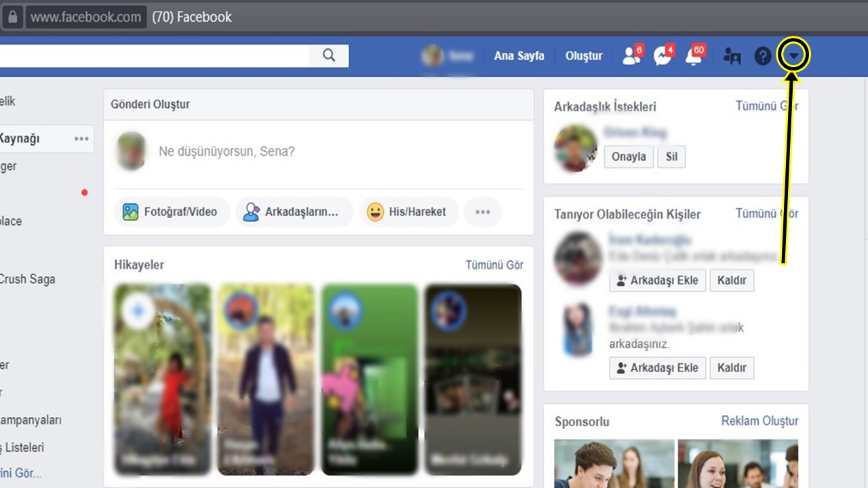Viewport: 868px width, 488px height.
Task: Switch to Ana Sayfa
Action: click(x=519, y=56)
